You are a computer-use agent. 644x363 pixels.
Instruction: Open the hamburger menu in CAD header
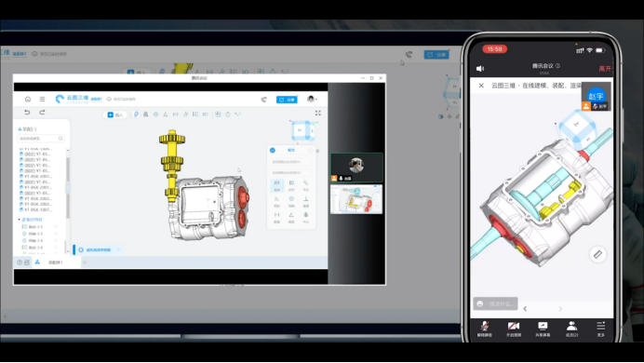tap(42, 99)
